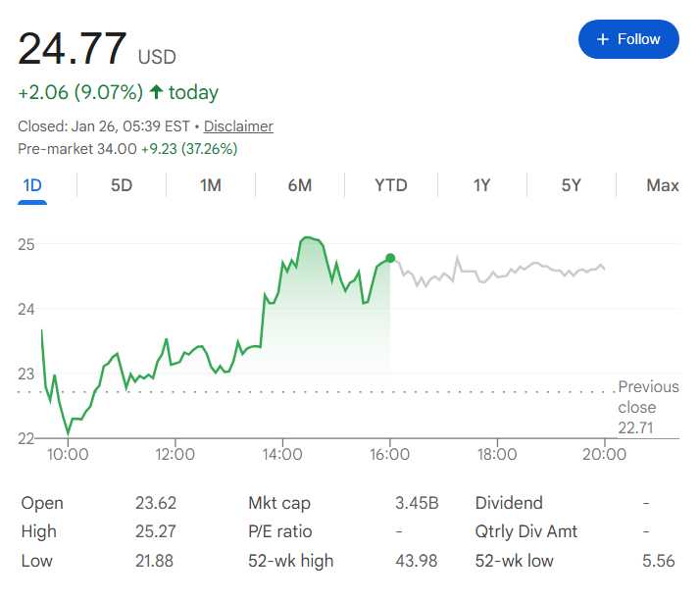The image size is (700, 600).
Task: Show the 6M chart range
Action: click(x=300, y=185)
